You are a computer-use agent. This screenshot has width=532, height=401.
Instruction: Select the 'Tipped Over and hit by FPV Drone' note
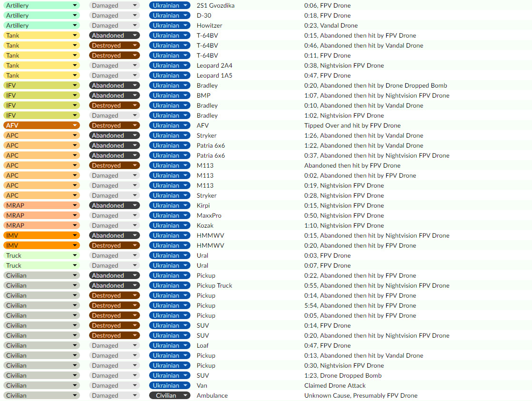(x=352, y=126)
